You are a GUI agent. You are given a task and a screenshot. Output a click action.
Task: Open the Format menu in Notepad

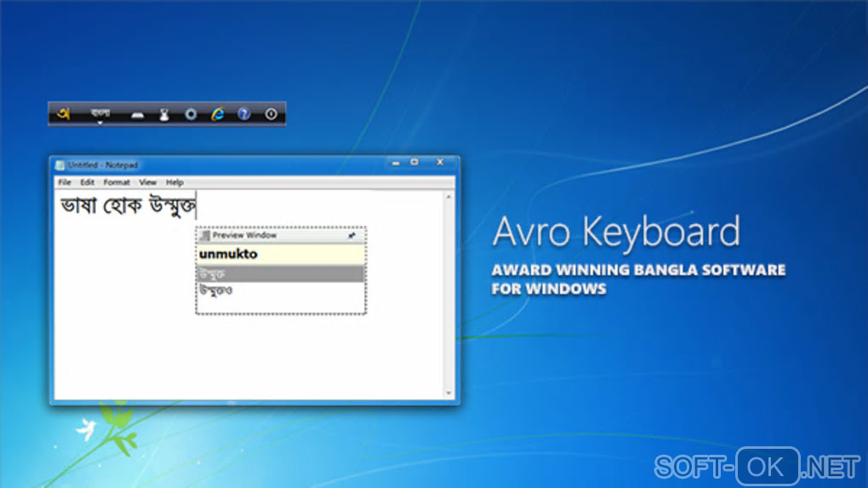pos(117,182)
